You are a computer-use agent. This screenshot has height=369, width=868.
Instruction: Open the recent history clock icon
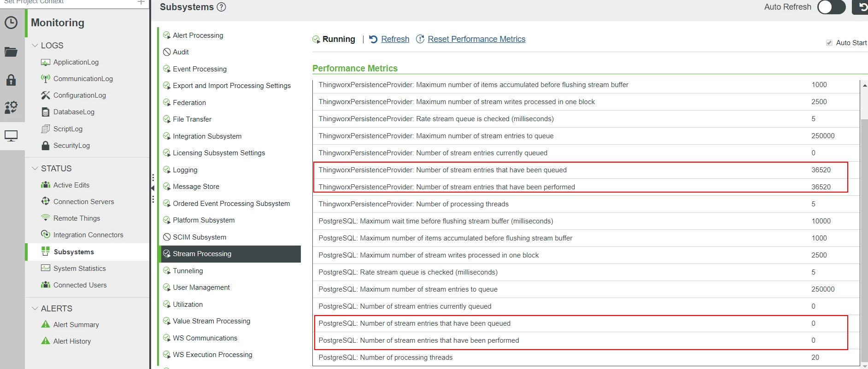click(x=11, y=23)
